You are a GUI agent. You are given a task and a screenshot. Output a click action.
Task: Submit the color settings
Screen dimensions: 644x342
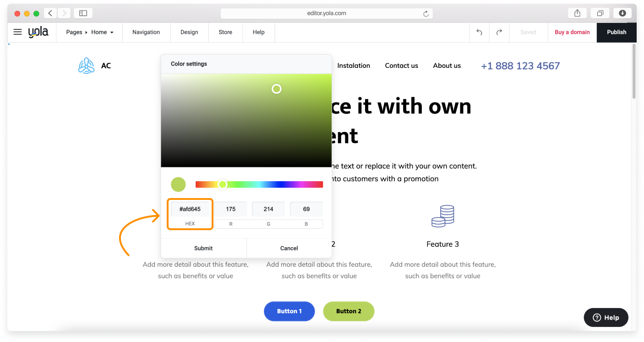click(203, 248)
